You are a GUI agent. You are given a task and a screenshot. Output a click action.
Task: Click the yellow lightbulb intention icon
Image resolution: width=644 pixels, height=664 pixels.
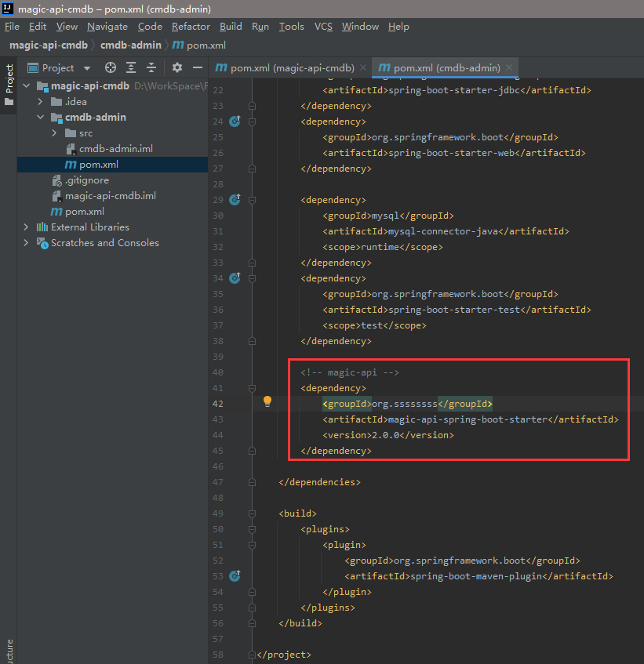(x=267, y=401)
